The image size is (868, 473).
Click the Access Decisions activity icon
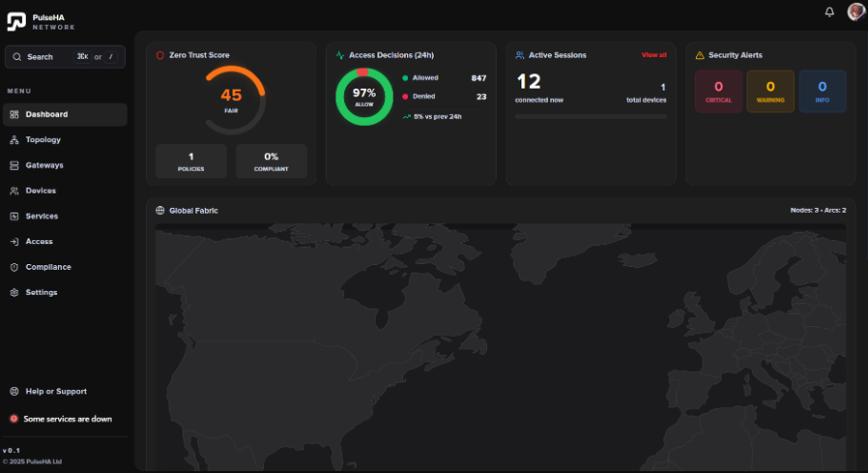pyautogui.click(x=340, y=55)
